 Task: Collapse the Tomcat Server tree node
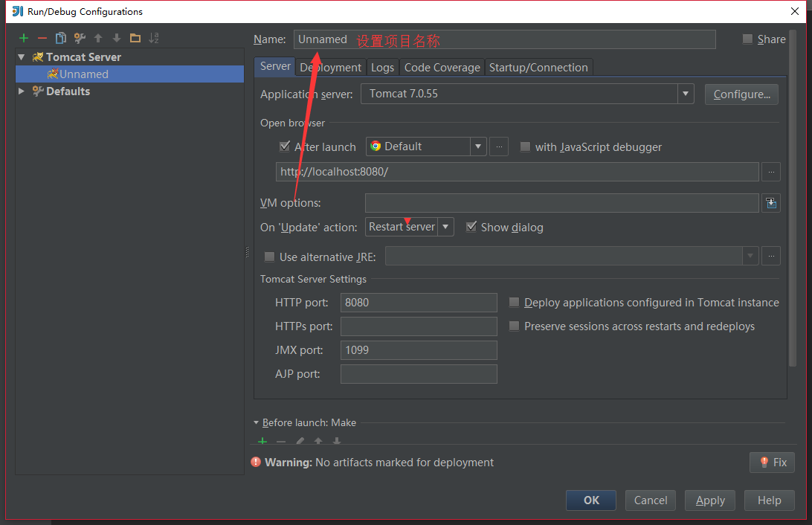tap(22, 57)
